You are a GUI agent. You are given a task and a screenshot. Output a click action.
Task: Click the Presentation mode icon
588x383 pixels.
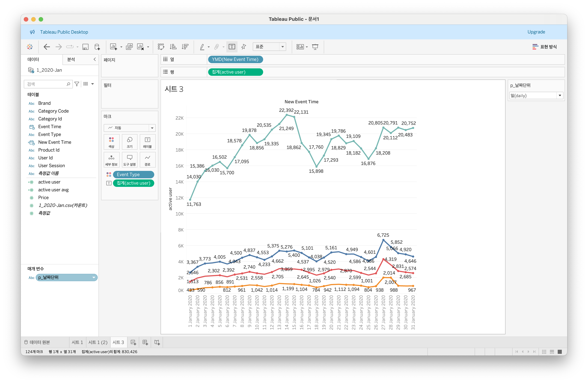pos(315,47)
